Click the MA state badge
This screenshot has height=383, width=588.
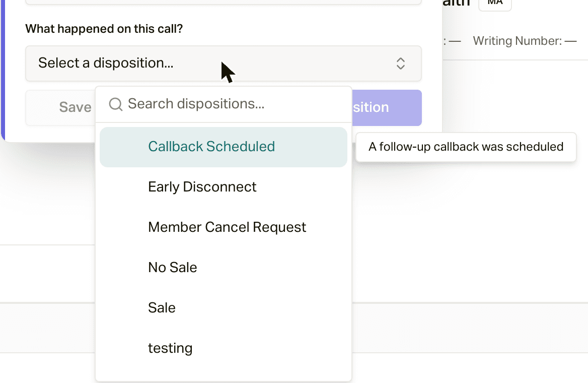coord(495,3)
